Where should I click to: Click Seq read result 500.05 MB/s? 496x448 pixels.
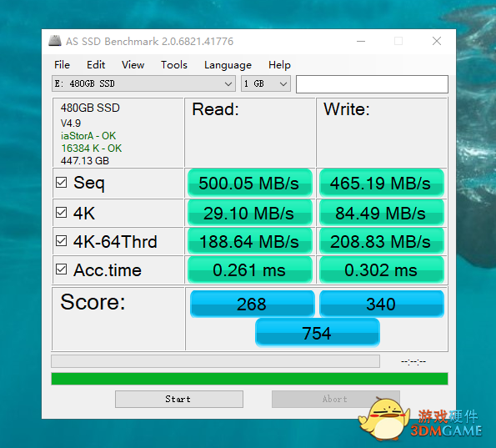250,183
